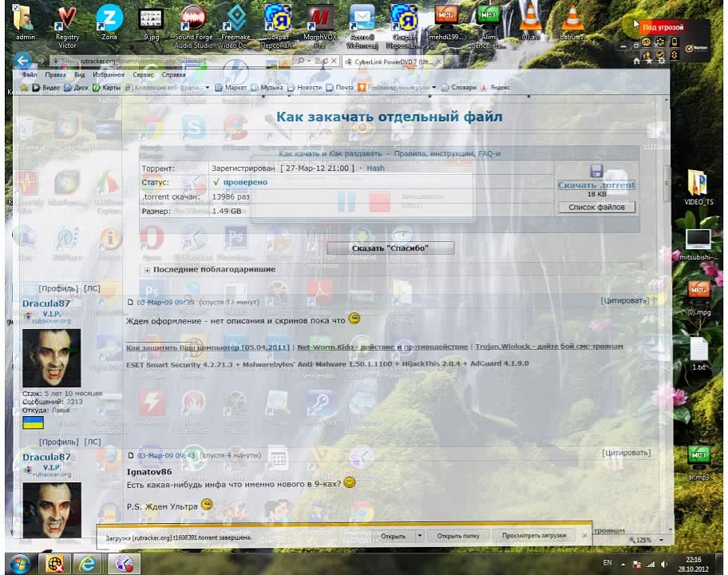Open the Избранное menu
728x575 pixels.
[x=109, y=74]
